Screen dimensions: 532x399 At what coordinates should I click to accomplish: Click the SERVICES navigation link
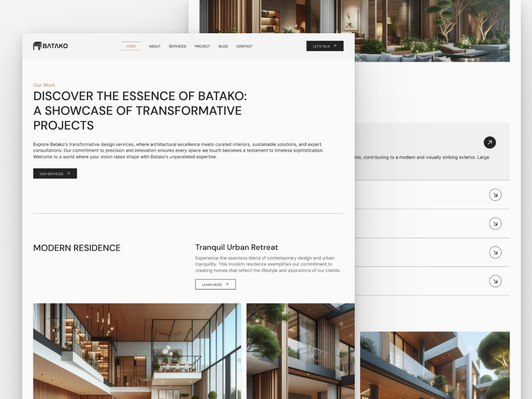177,46
